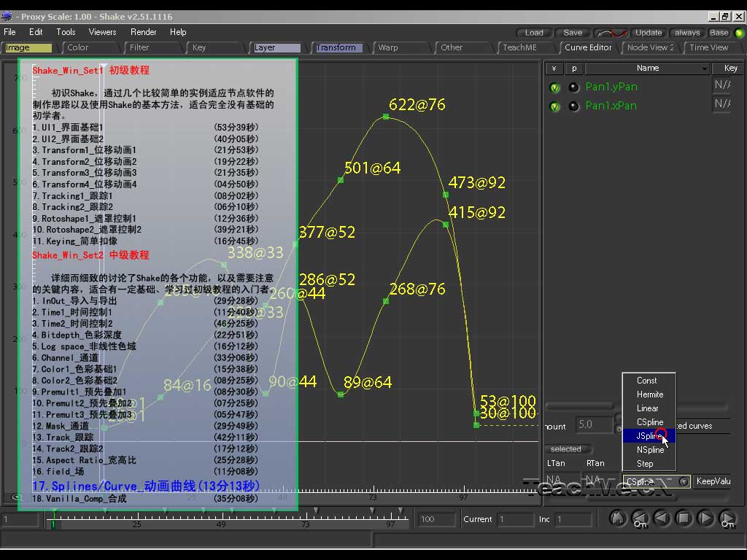
Task: Toggle visibility of Pan1.xPan curve
Action: [554, 106]
